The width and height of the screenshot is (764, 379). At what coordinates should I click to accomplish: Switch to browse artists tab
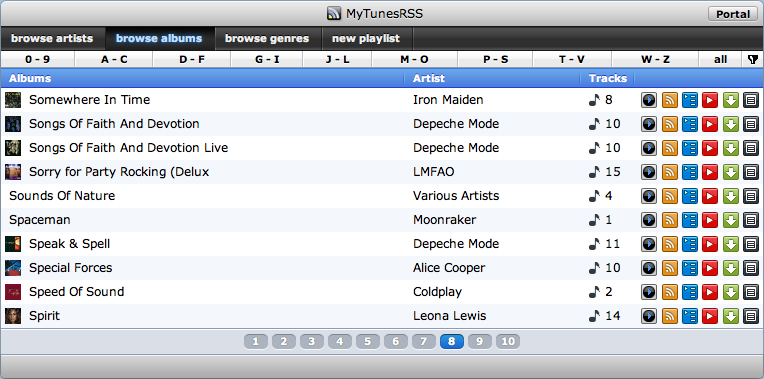52,38
